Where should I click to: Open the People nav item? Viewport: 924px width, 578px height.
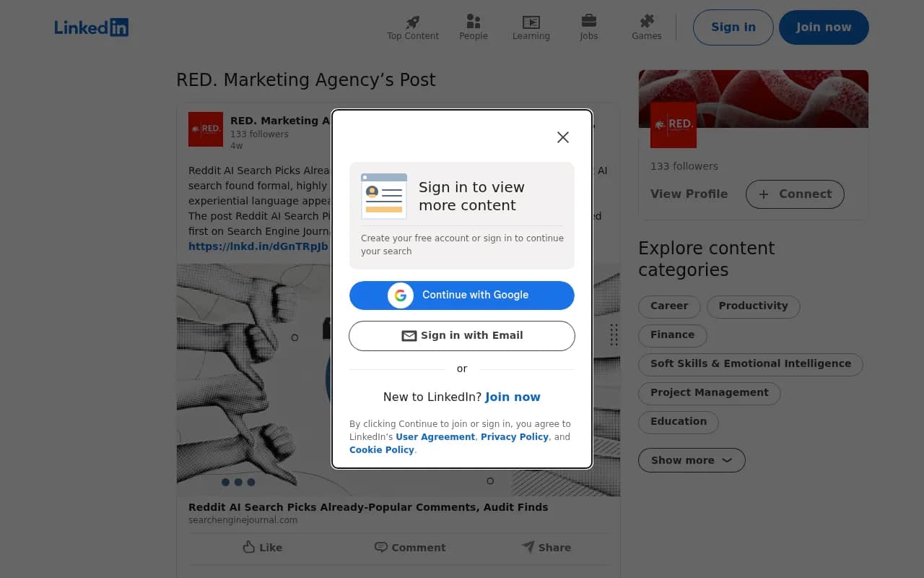click(474, 27)
